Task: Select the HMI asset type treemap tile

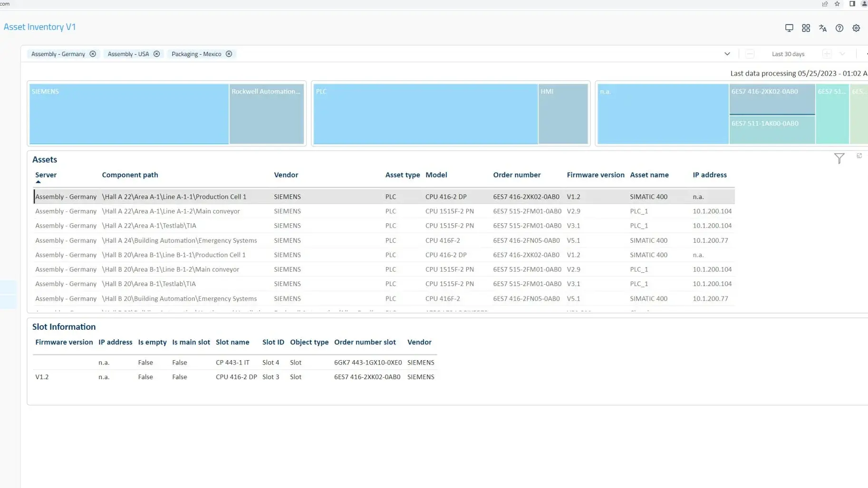Action: [563, 114]
